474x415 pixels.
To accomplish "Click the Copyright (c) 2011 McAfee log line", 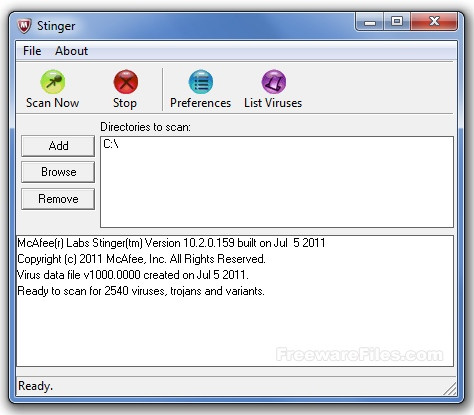I will tap(141, 259).
